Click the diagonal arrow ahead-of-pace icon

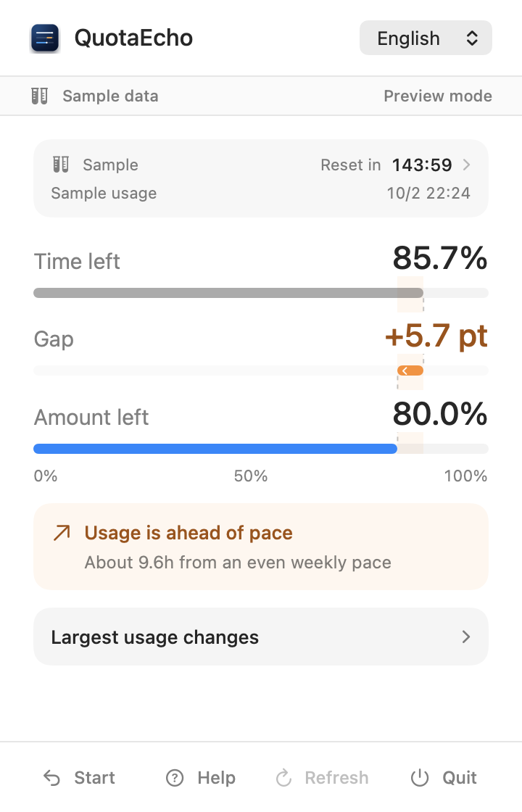pyautogui.click(x=62, y=533)
